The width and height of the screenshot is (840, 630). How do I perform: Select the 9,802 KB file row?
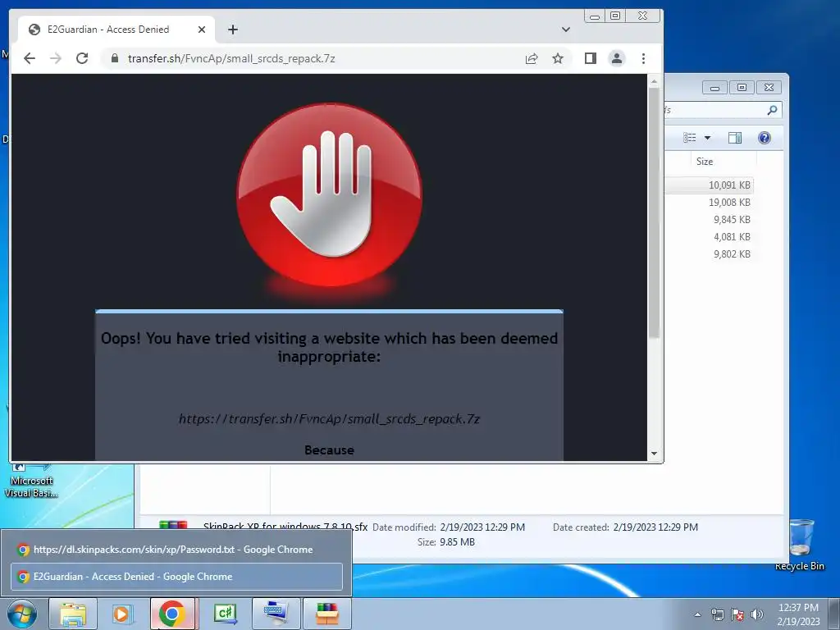tap(710, 254)
